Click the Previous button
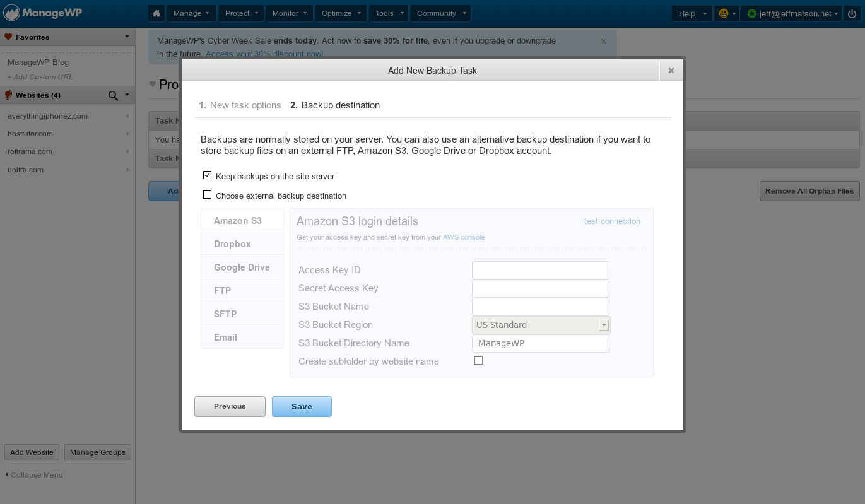Viewport: 865px width, 504px height. click(230, 406)
